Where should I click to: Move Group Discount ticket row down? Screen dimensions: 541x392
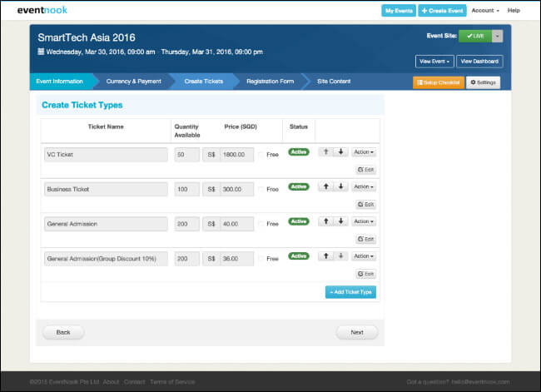341,256
